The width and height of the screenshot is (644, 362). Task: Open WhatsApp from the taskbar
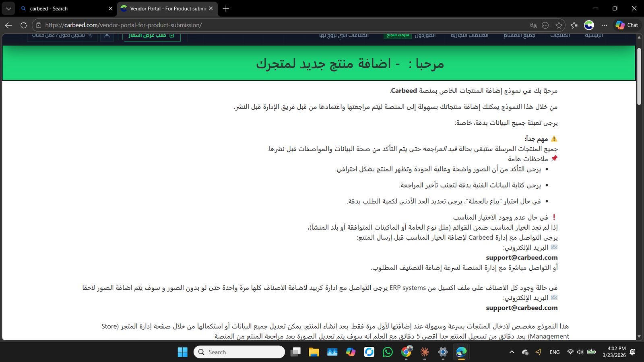pyautogui.click(x=388, y=352)
